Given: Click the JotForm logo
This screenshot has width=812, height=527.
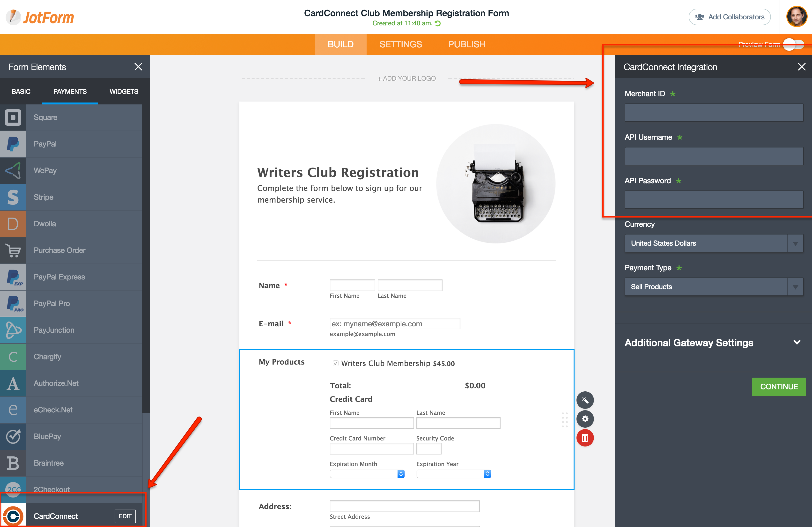Looking at the screenshot, I should point(39,16).
